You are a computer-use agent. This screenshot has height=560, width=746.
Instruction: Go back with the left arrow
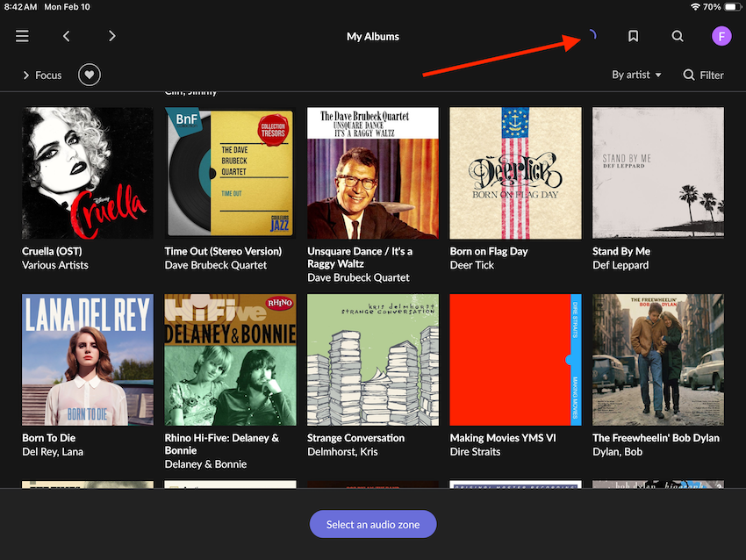(x=67, y=36)
